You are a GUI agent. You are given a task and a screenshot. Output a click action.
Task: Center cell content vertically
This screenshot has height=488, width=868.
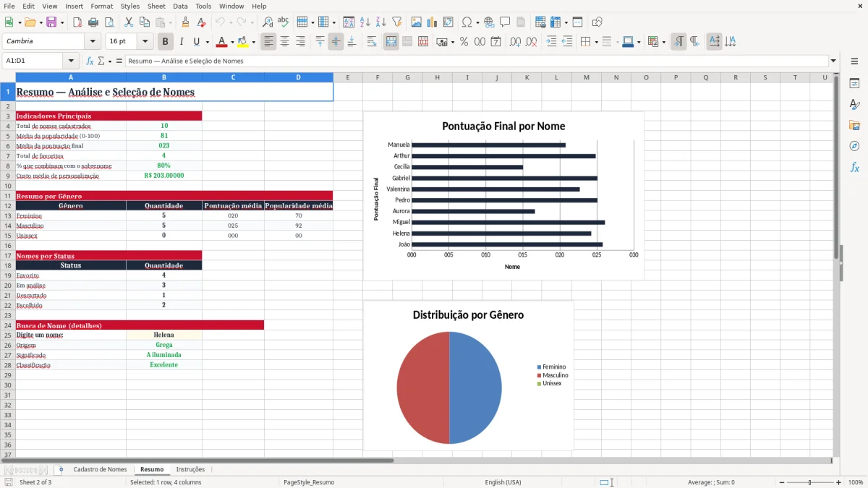(x=336, y=42)
